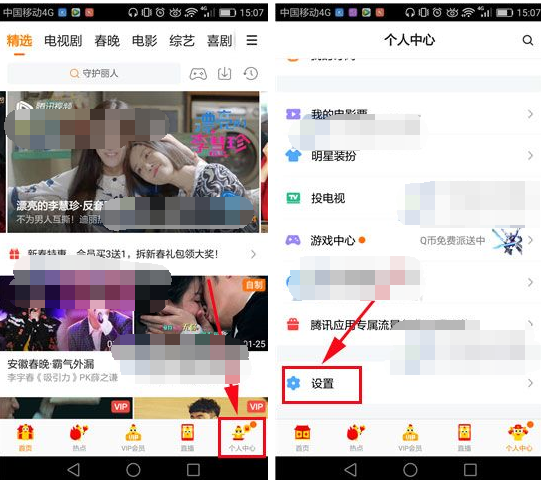Expand the 设置 row arrow
The height and width of the screenshot is (480, 541).
coord(530,383)
